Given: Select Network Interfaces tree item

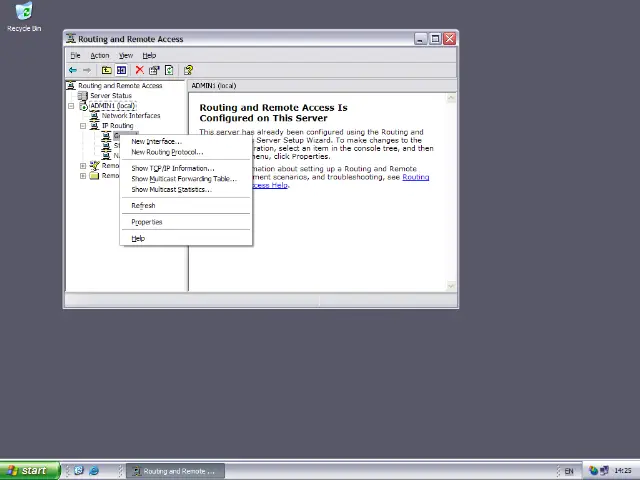Looking at the screenshot, I should tap(130, 116).
